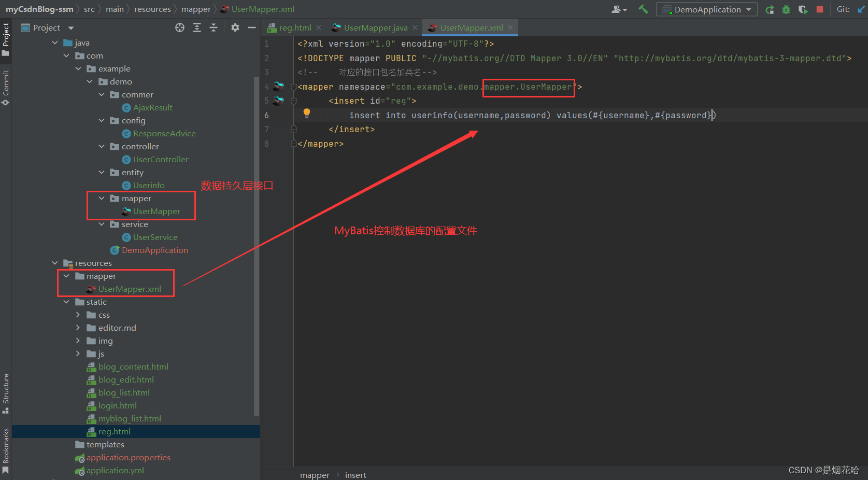Click the MyBatis gutter icon on line 5
Screen dimensions: 868x480
(279, 100)
